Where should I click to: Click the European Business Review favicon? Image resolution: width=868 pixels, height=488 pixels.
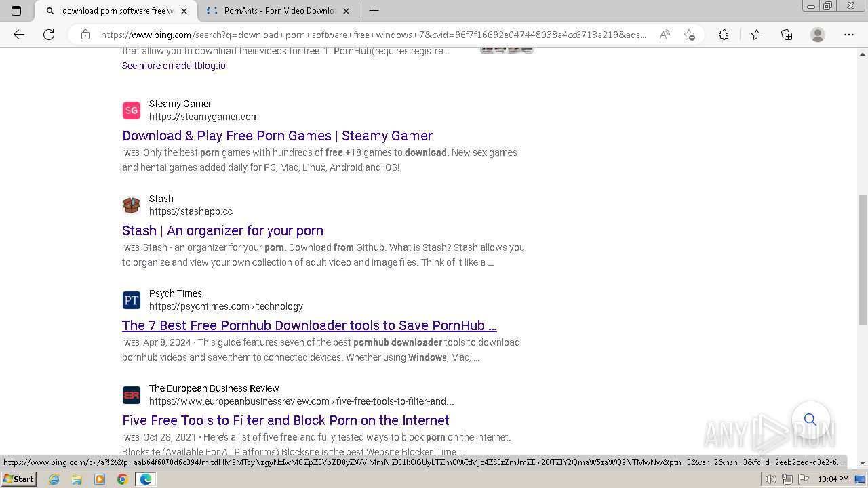[x=131, y=394]
